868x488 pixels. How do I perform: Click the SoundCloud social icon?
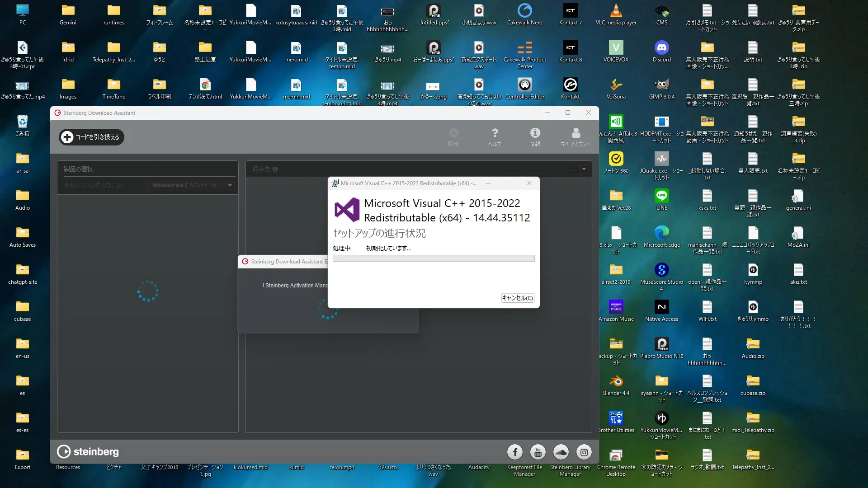coord(561,452)
